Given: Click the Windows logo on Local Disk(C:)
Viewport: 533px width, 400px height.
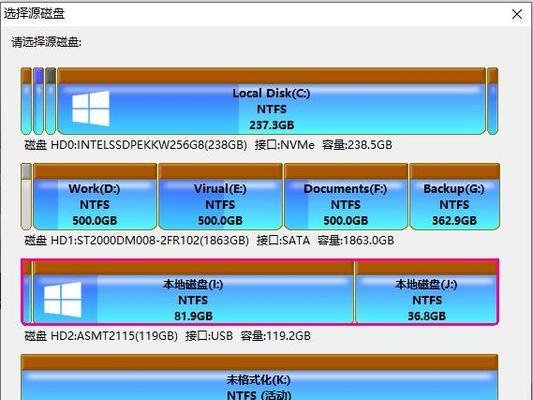Looking at the screenshot, I should coord(91,108).
